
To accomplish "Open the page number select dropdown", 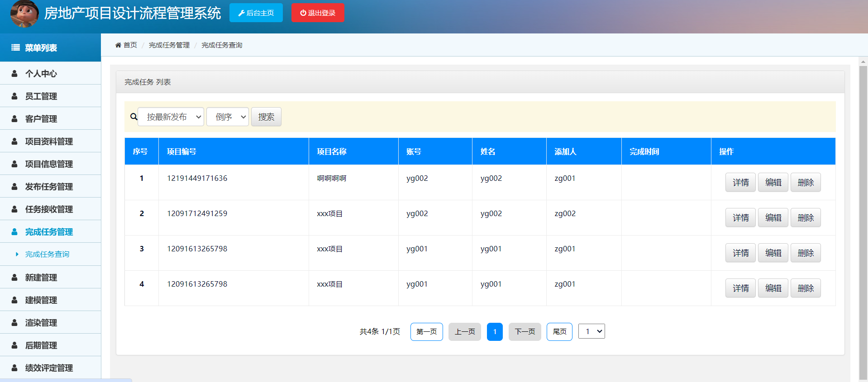I will point(591,331).
